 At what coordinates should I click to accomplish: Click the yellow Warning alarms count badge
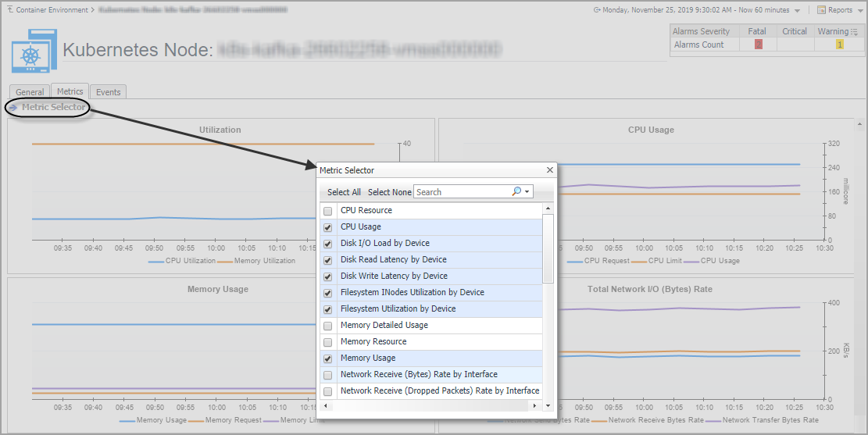coord(839,45)
